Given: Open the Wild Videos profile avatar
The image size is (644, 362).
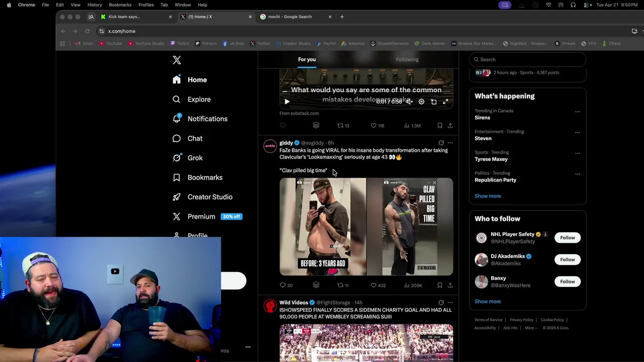Looking at the screenshot, I should (x=270, y=306).
